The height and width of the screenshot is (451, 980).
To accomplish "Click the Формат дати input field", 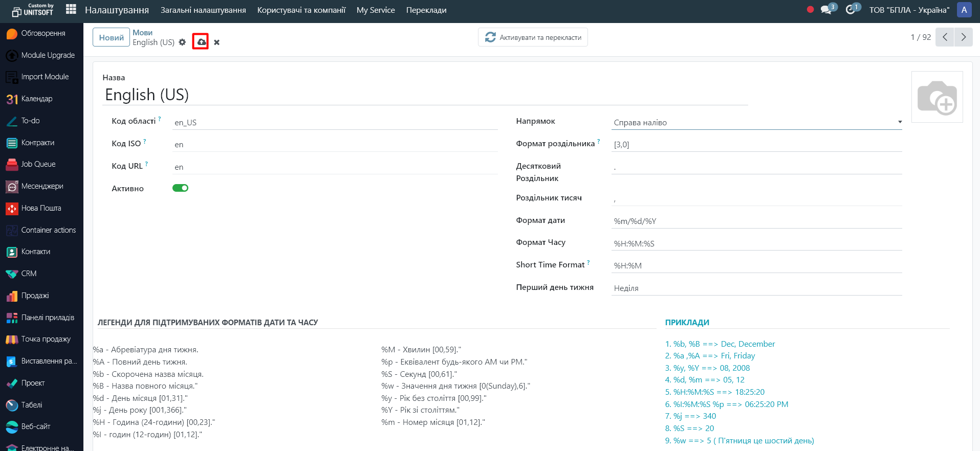I will coord(756,221).
